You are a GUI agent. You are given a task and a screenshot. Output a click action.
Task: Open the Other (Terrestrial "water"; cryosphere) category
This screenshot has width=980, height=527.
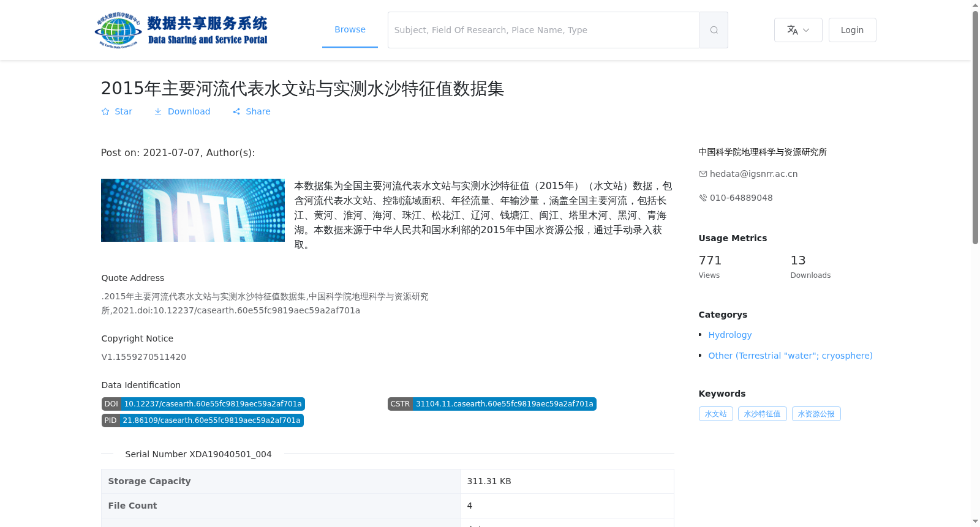pyautogui.click(x=790, y=356)
